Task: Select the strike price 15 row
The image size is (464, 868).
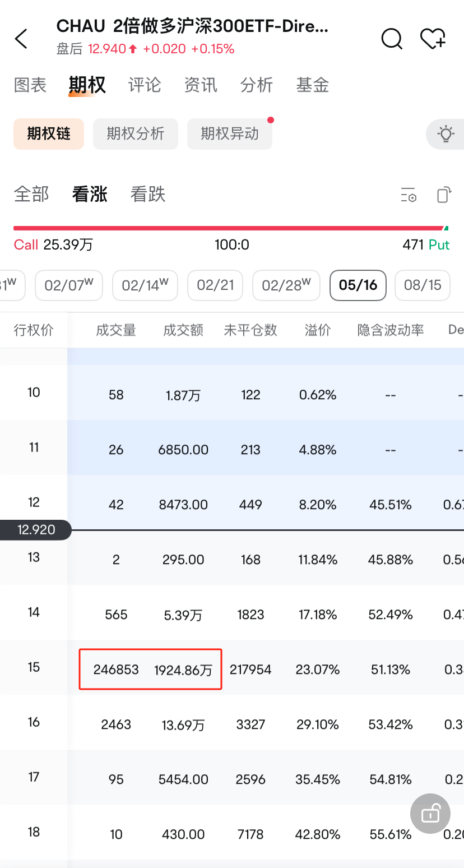Action: tap(34, 667)
